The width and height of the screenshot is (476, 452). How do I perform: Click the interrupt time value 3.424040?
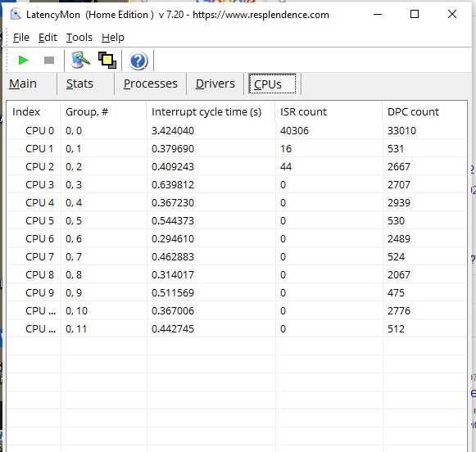coord(173,131)
